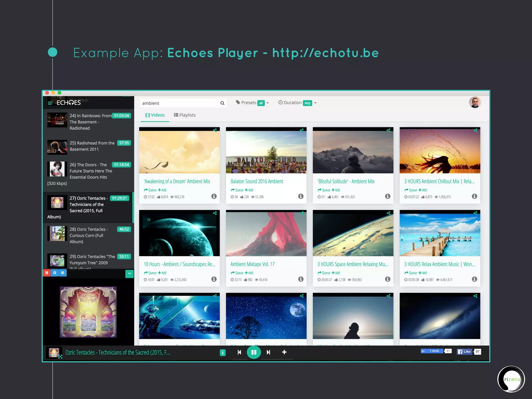Click the Echoes logo
This screenshot has height=399, width=532.
[x=69, y=103]
